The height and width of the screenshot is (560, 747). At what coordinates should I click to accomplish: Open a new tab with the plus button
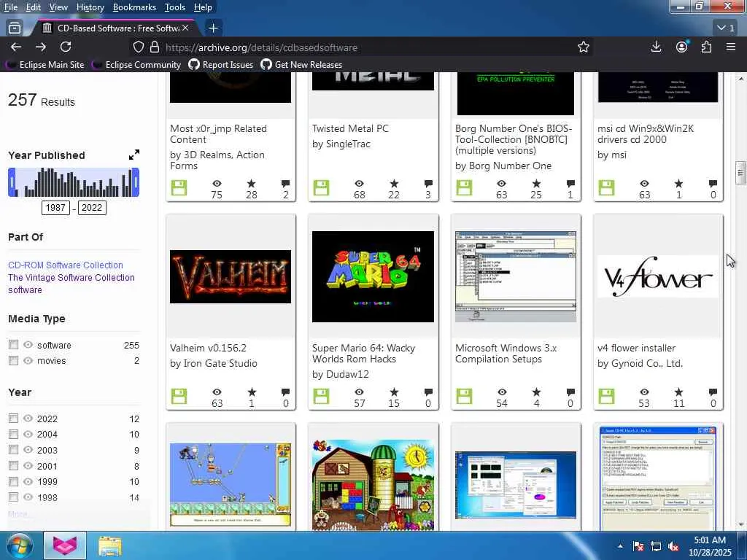[x=214, y=28]
